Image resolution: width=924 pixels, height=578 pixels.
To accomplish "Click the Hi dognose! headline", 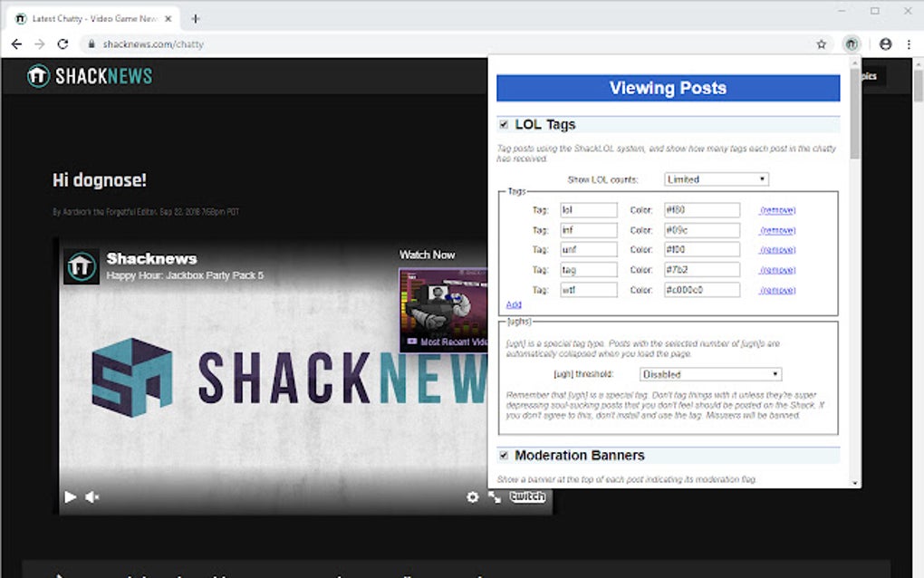I will tap(99, 180).
